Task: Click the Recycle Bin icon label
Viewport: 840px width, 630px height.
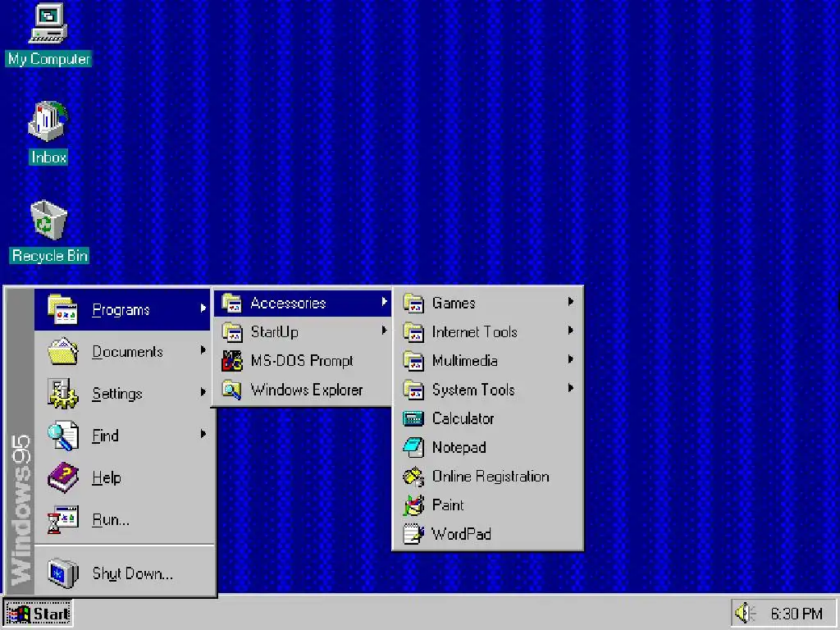Action: coord(49,256)
